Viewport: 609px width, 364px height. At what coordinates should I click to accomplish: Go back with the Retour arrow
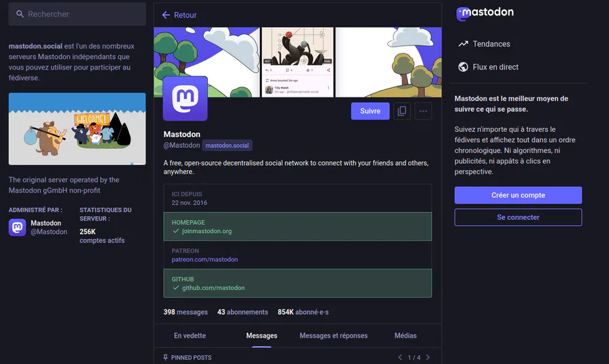click(x=166, y=15)
